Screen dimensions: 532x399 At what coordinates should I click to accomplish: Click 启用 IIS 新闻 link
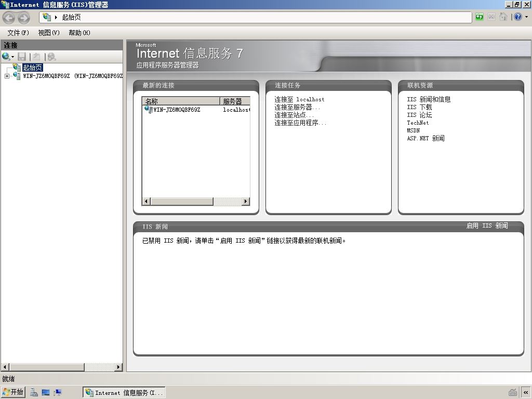[487, 226]
